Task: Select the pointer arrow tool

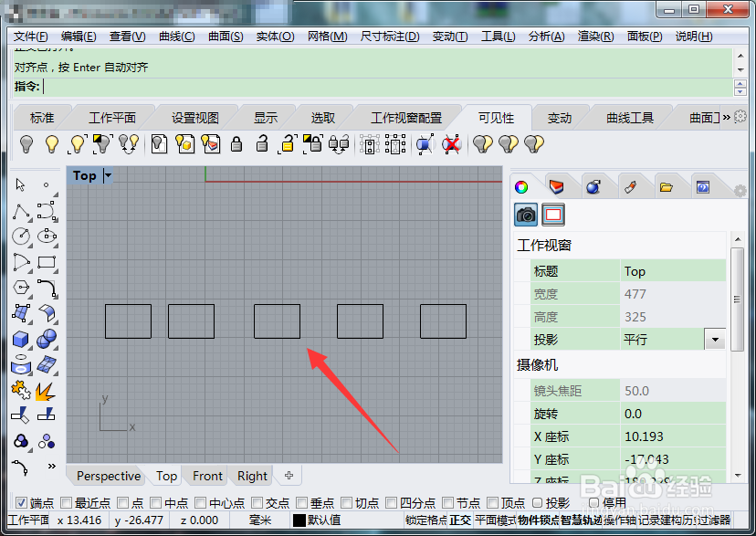Action: 20,184
